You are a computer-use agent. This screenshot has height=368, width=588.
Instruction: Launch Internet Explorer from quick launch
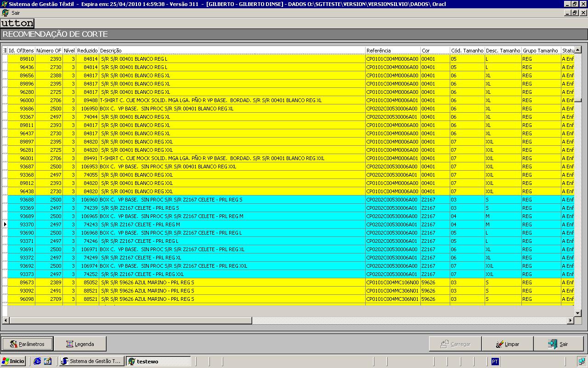coord(38,361)
